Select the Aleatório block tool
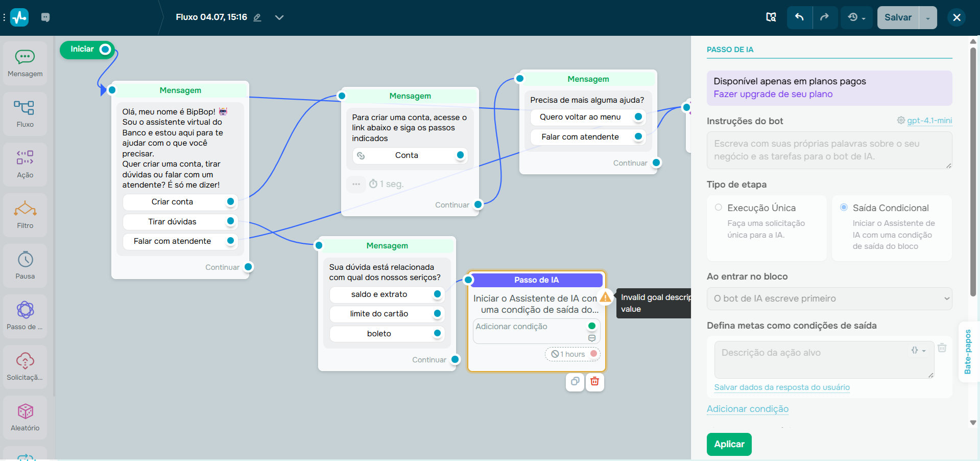The width and height of the screenshot is (980, 461). 25,417
